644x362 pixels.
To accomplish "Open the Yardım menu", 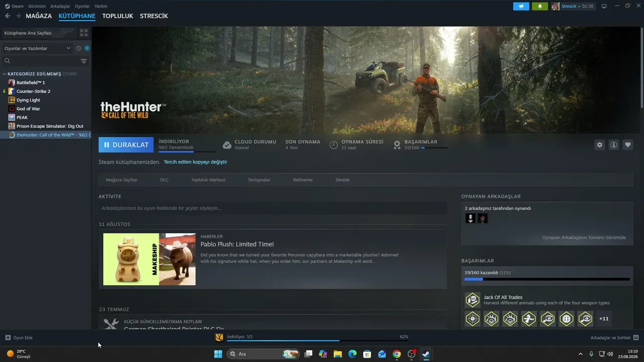I will (x=101, y=6).
